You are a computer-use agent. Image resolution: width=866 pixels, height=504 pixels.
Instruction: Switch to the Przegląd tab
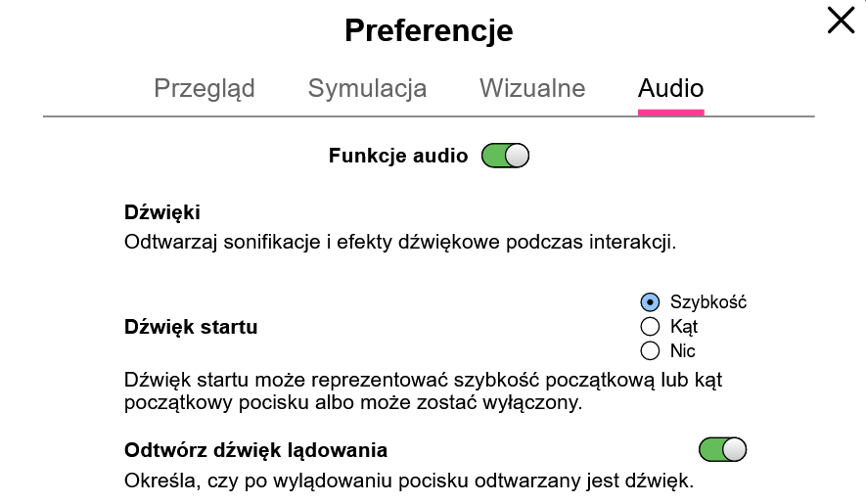(205, 88)
